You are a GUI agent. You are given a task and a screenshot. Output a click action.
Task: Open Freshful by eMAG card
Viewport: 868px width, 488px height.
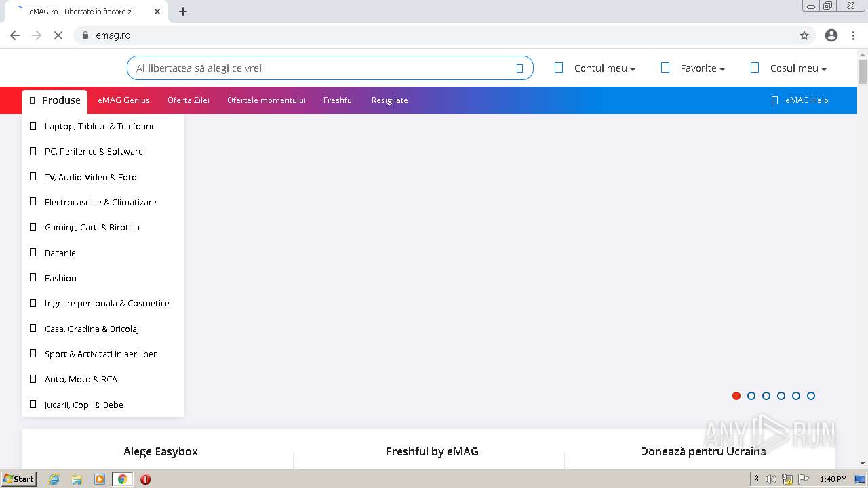(432, 451)
